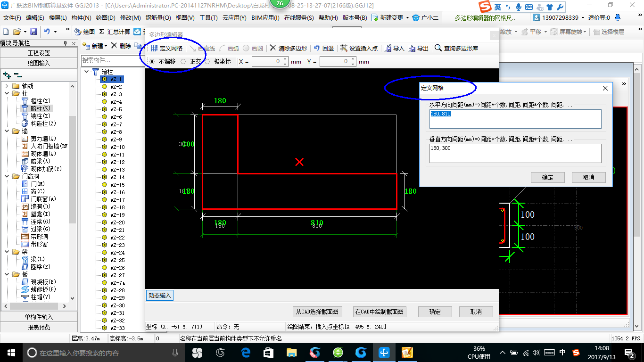This screenshot has width=644, height=362.
Task: Click the 画圆 draw circle tool
Action: [x=254, y=48]
